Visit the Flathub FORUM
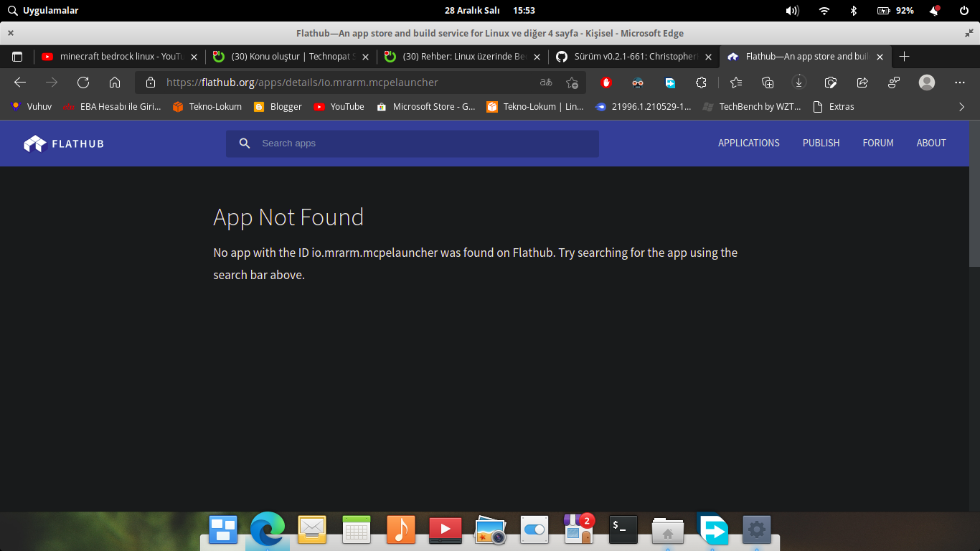This screenshot has width=980, height=551. coord(878,143)
